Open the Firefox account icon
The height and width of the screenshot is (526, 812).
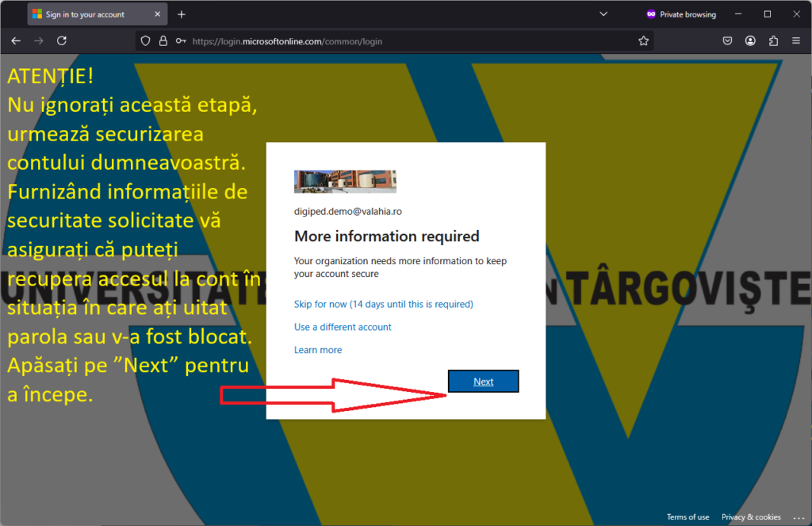[750, 41]
